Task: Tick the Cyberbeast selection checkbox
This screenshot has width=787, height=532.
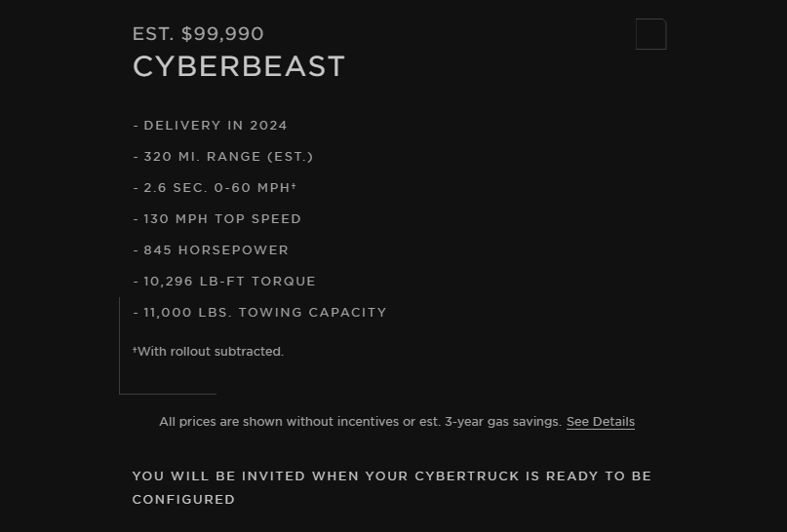Action: pyautogui.click(x=650, y=34)
